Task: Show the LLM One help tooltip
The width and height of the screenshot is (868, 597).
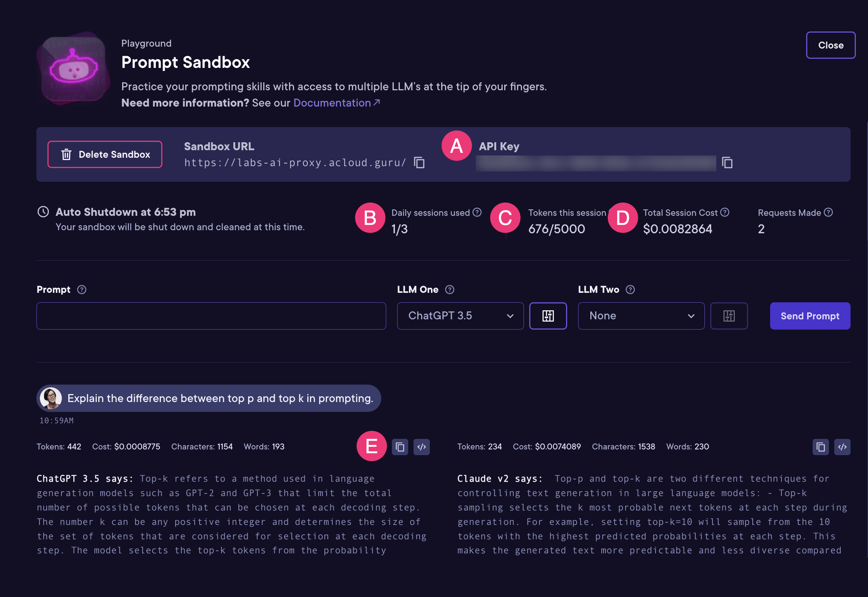Action: pyautogui.click(x=450, y=289)
